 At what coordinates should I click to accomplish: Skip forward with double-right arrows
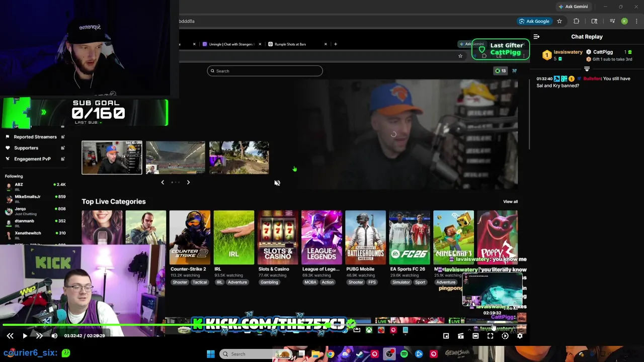click(39, 336)
